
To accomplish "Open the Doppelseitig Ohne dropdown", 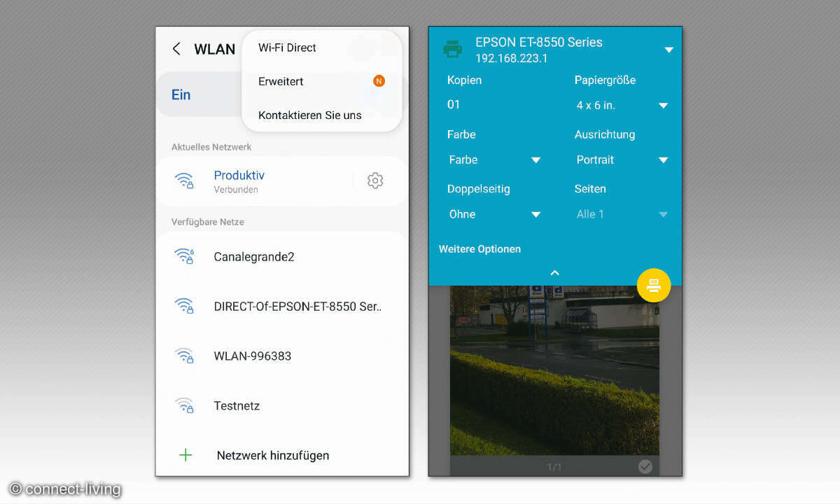I will (x=495, y=214).
